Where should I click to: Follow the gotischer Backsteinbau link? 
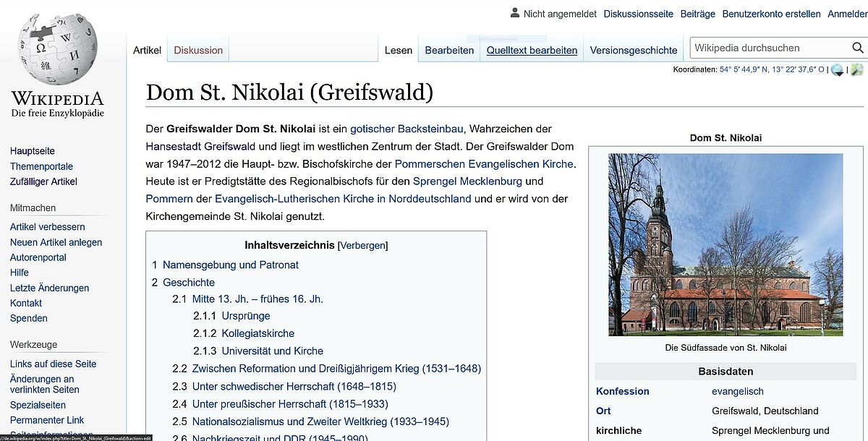407,129
